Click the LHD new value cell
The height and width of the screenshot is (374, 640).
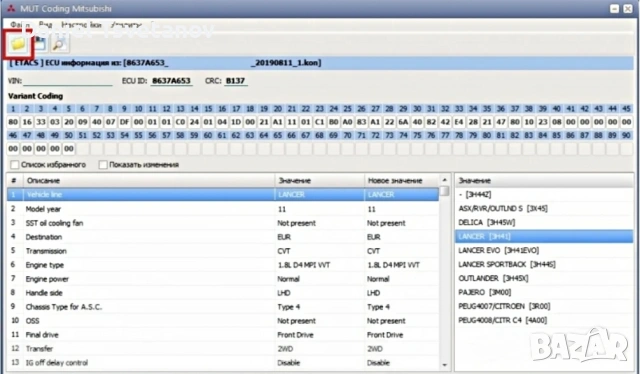click(402, 293)
